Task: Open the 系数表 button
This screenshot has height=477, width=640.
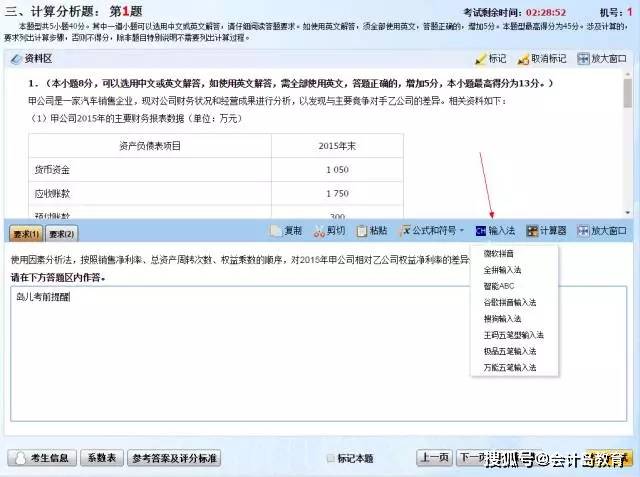Action: click(x=102, y=458)
